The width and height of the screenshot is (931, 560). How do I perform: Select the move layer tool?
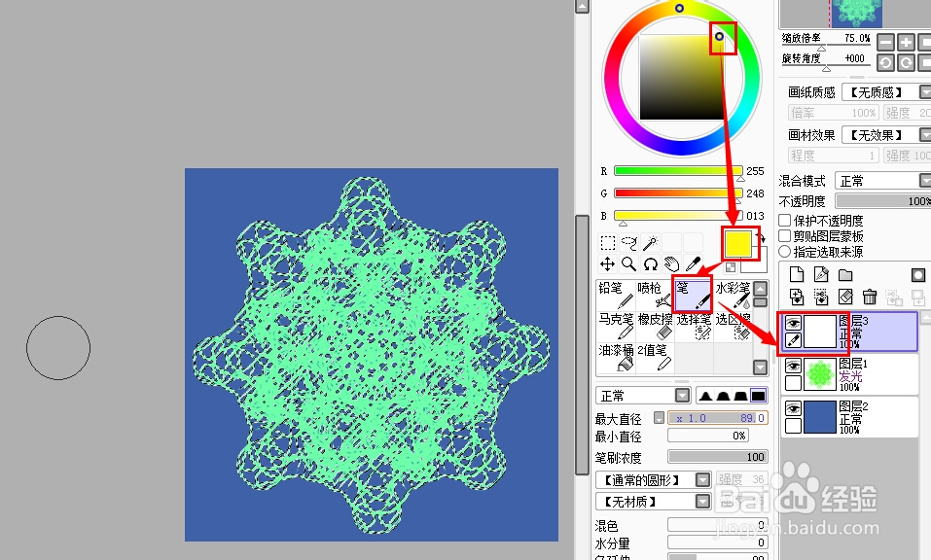pos(607,264)
